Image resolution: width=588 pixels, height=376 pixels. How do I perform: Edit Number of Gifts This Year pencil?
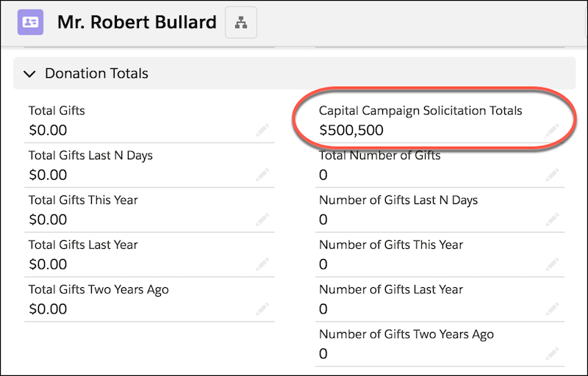click(x=553, y=264)
